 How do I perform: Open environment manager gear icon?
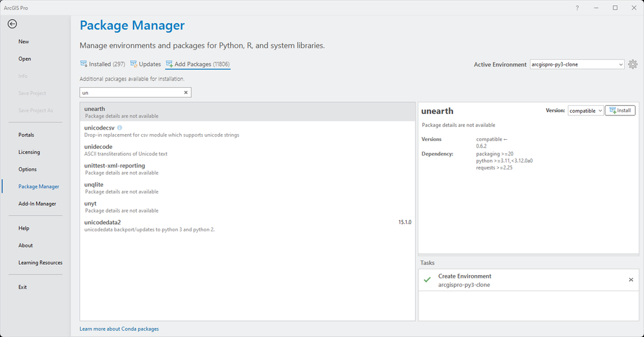pos(632,64)
